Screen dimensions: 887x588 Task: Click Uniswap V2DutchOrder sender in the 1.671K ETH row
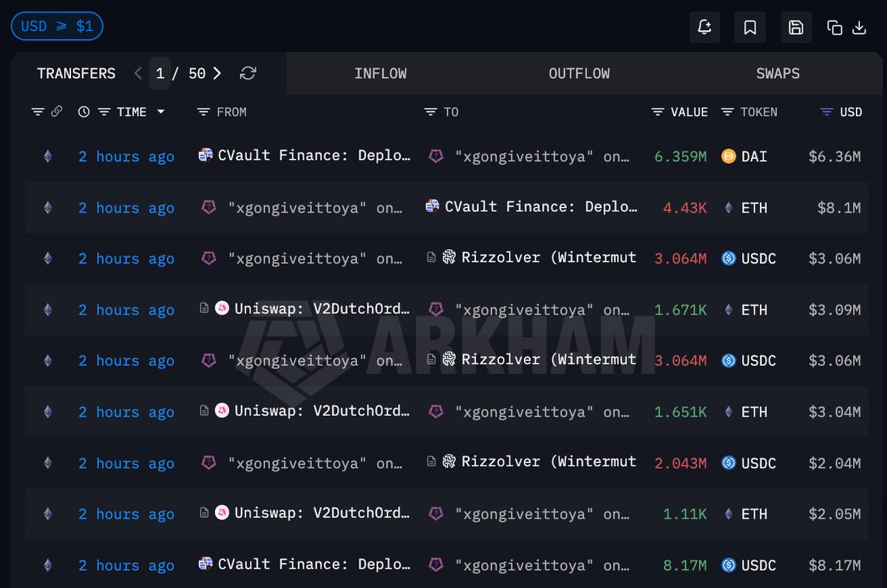(x=322, y=310)
